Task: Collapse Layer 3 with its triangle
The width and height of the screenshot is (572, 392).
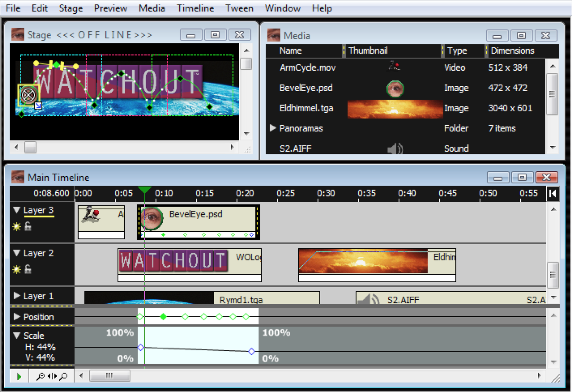Action: click(17, 210)
